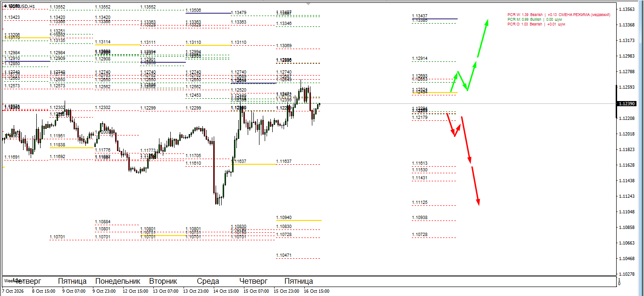Viewport: 644px width, 296px height.
Task: Click the chart shift triangle marker
Action: [x=309, y=4]
